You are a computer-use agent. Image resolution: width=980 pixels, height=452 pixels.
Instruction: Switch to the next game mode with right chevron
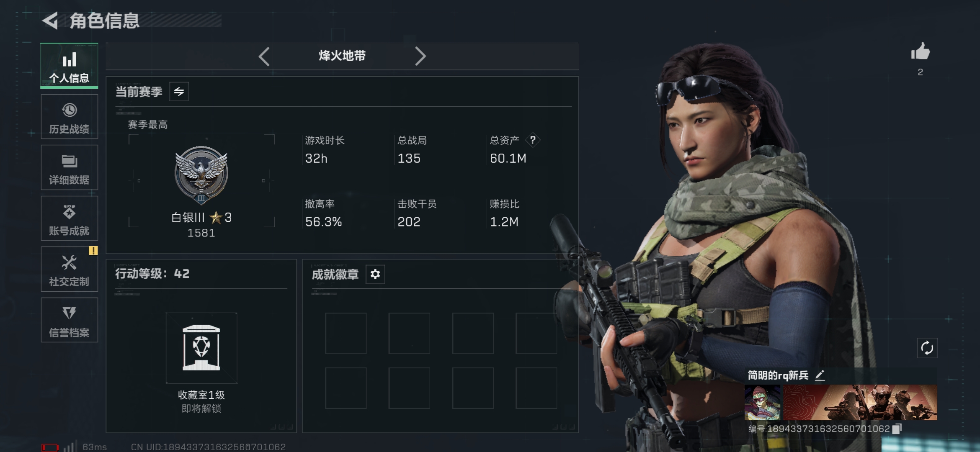(x=420, y=56)
